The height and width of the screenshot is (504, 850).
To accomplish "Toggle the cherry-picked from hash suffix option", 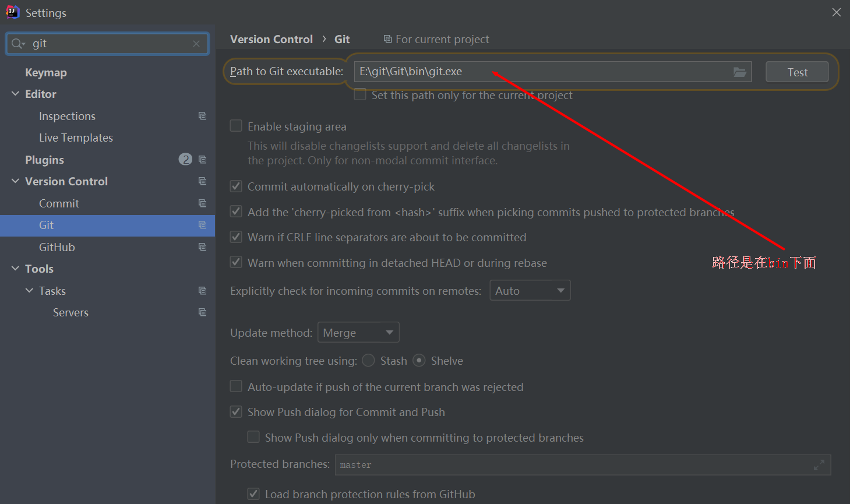I will pyautogui.click(x=236, y=212).
